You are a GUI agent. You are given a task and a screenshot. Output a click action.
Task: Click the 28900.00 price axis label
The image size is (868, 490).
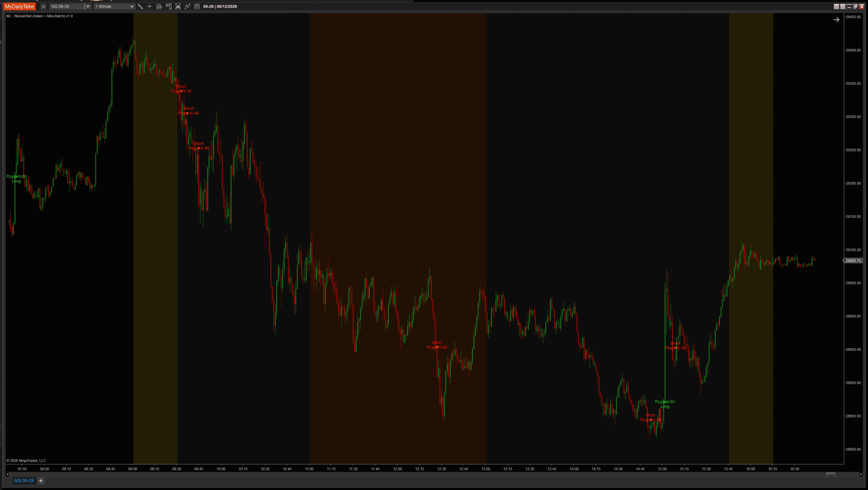pos(853,383)
